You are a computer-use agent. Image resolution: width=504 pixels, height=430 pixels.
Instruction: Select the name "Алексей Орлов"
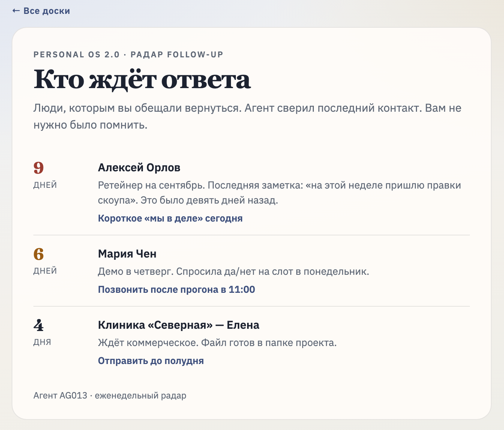pyautogui.click(x=139, y=168)
